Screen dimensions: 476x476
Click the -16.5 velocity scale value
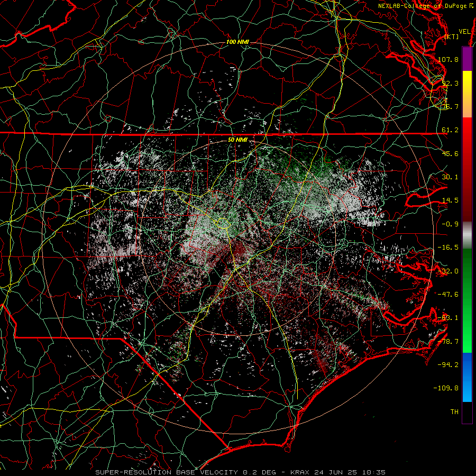[x=448, y=248]
